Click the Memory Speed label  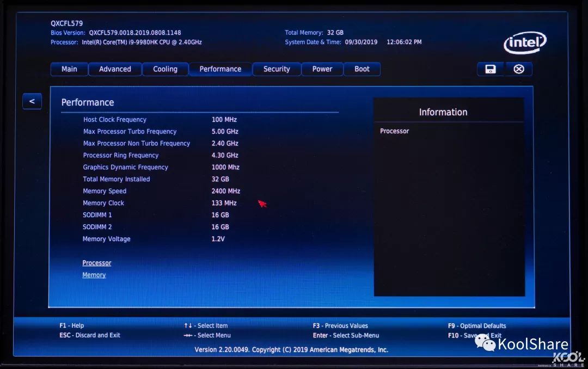[105, 191]
